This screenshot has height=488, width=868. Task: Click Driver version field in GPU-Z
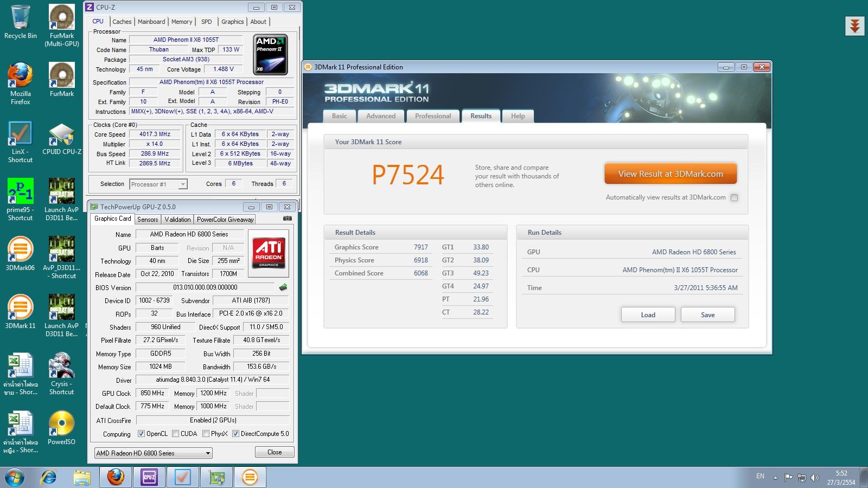coord(212,380)
